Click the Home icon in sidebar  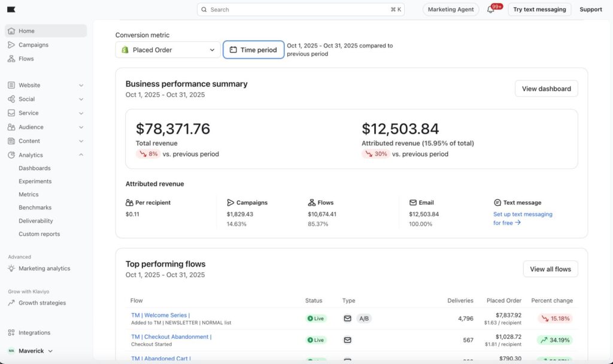point(11,31)
